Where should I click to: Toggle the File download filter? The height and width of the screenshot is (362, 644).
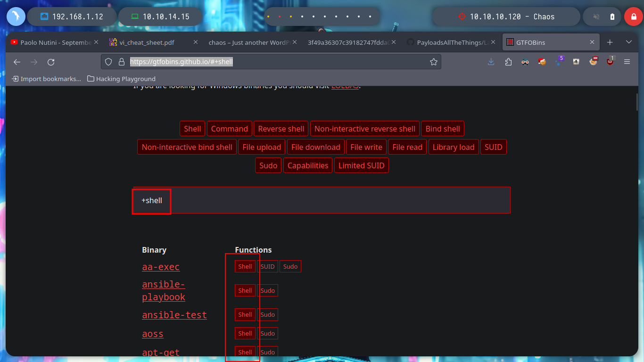point(315,147)
